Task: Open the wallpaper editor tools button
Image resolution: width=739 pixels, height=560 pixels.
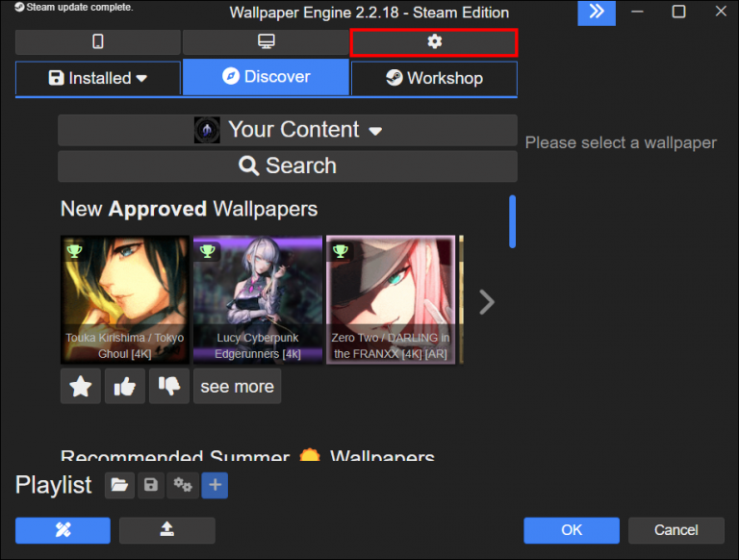Action: click(x=63, y=530)
